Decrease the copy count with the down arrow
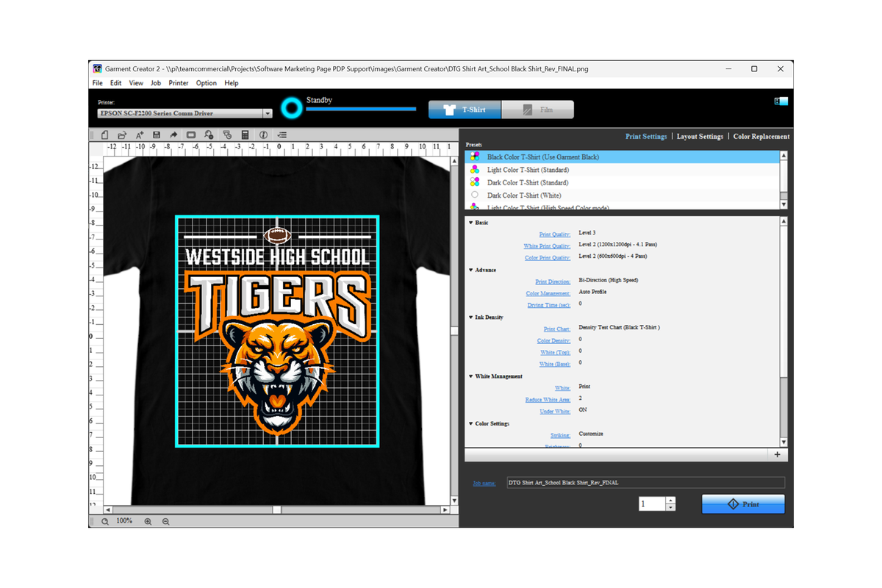882x588 pixels. pos(670,507)
